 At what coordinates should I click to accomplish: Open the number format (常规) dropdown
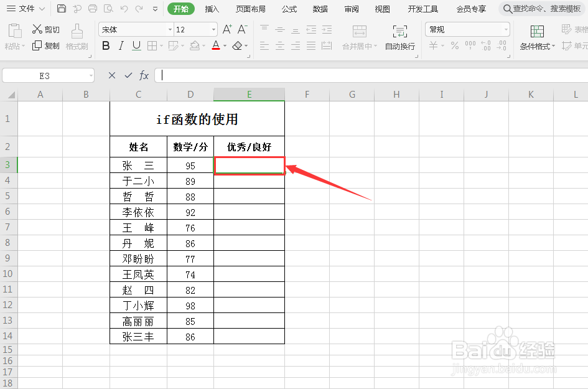tap(506, 29)
